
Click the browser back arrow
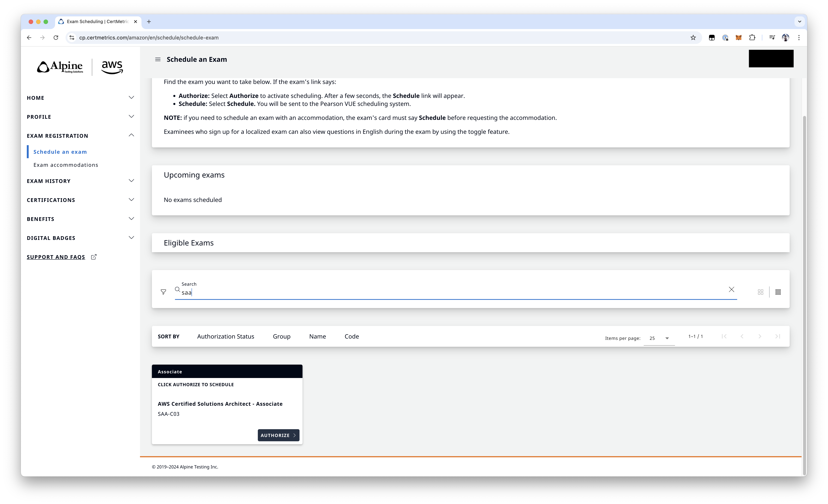(x=29, y=38)
